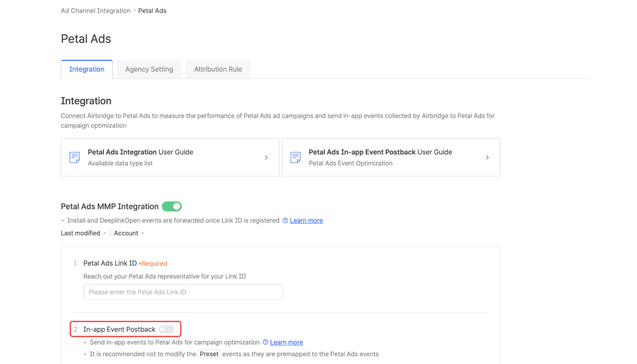Viewport: 637px width, 364px height.
Task: Click the help icon beside the postback Learn more
Action: (265, 342)
